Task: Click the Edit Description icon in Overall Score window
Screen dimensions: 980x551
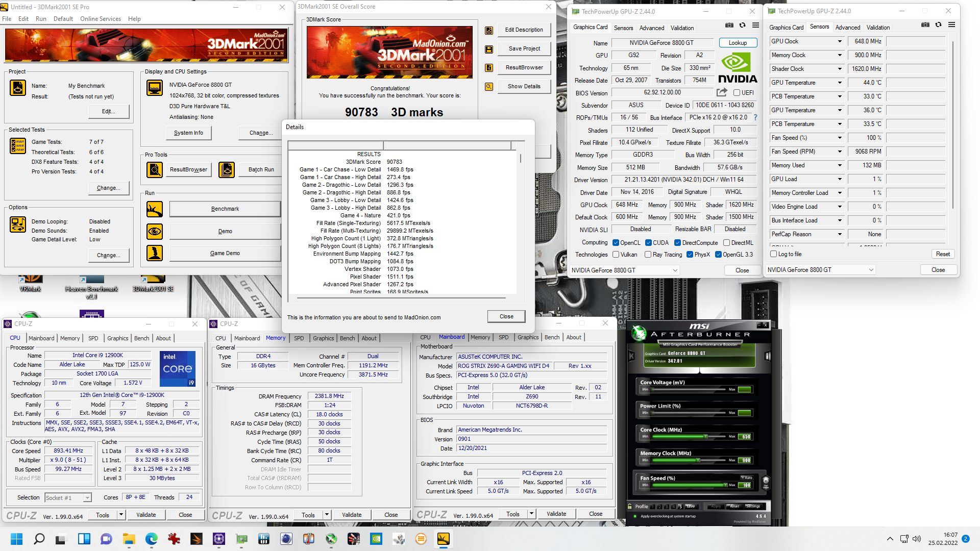Action: click(x=489, y=30)
